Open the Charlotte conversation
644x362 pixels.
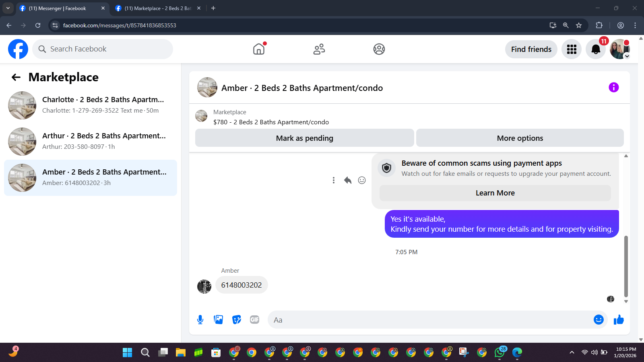point(91,105)
